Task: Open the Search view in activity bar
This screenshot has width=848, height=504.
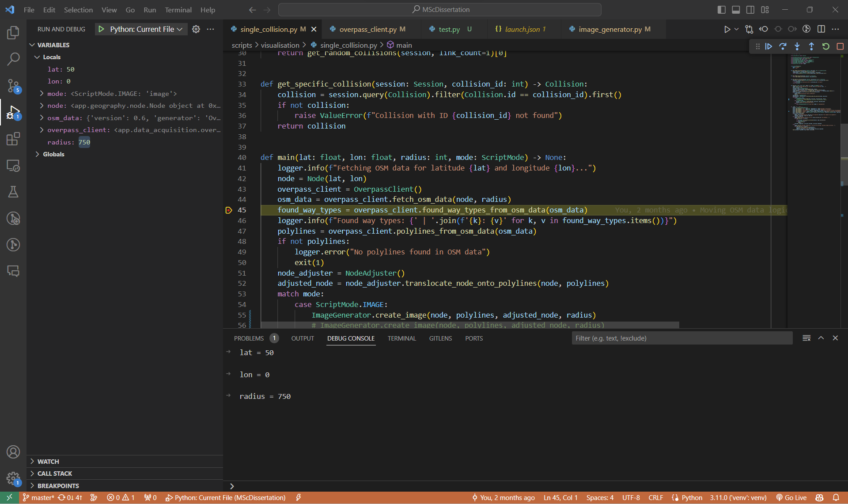Action: [x=13, y=59]
